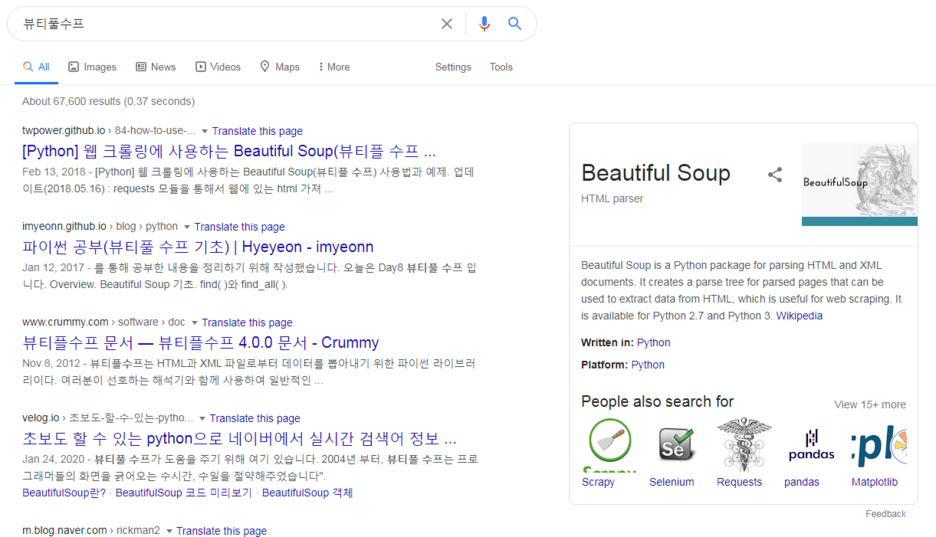Screen dimensions: 936x537
Task: Open search Settings
Action: coord(453,67)
